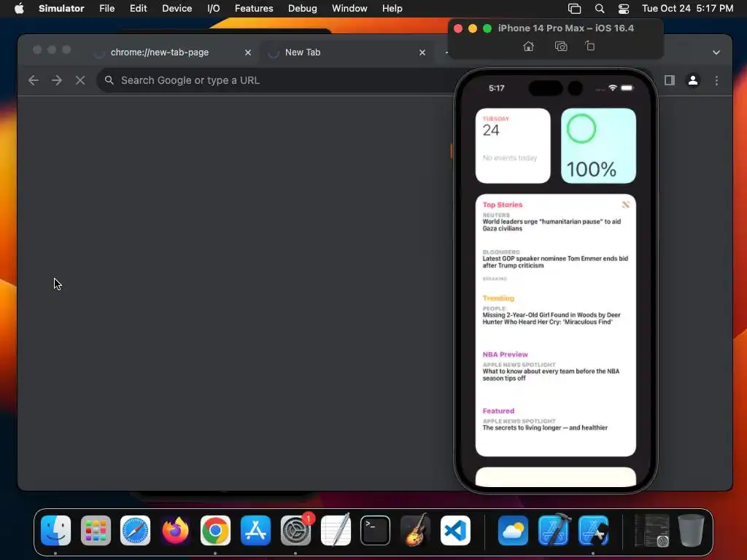Screen dimensions: 747x560
Task: Open Chrome profile avatar
Action: 693,80
